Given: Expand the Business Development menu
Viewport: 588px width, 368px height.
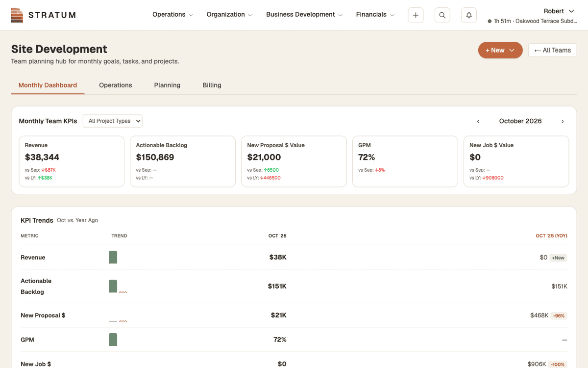Looking at the screenshot, I should [x=304, y=15].
